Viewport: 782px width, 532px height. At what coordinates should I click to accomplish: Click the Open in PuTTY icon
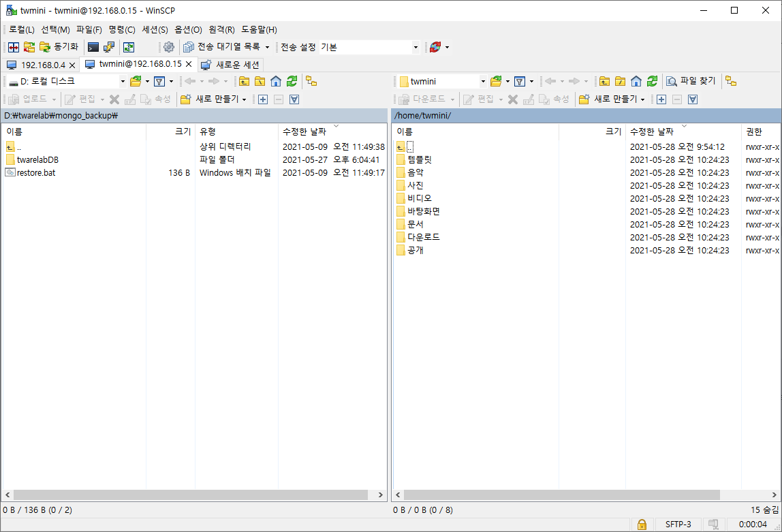coord(109,47)
